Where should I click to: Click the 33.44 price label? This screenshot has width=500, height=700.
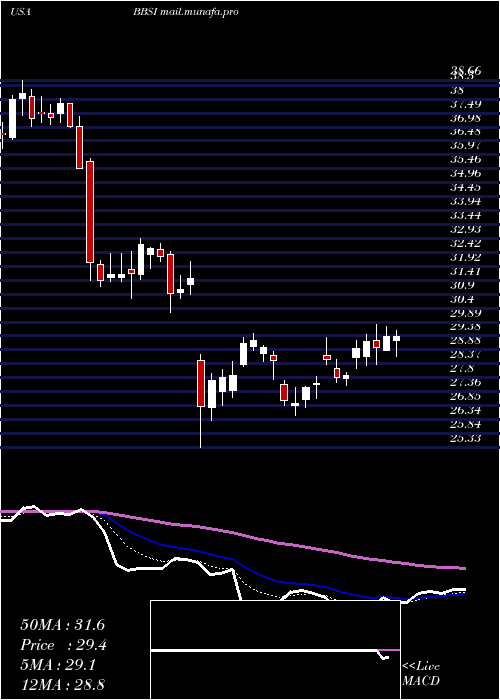pos(466,215)
